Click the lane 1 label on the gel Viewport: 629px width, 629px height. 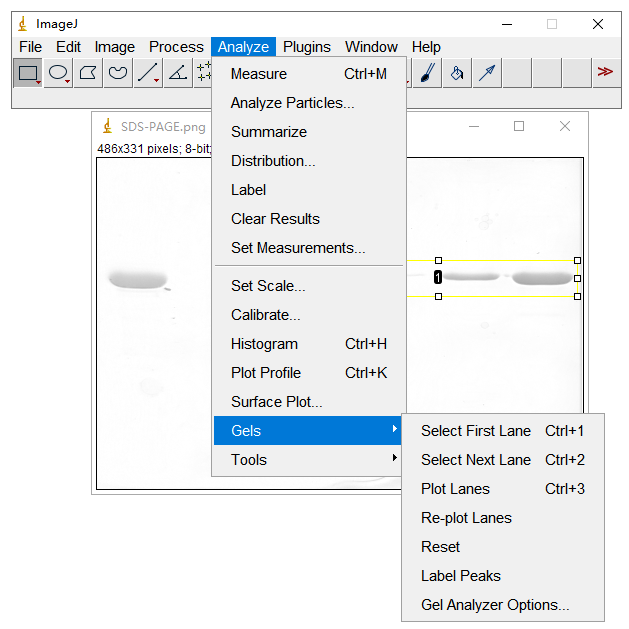pos(438,277)
